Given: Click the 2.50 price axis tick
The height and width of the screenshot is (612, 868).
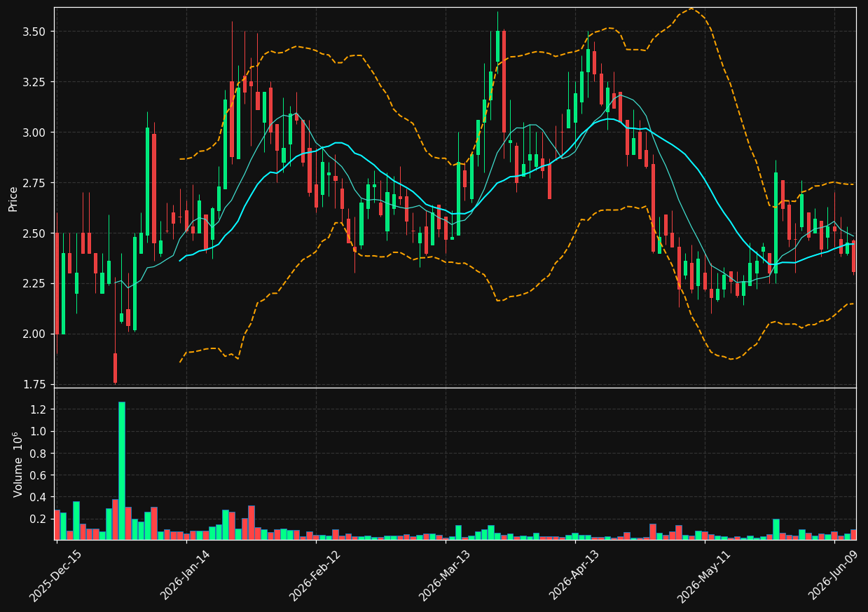Looking at the screenshot, I should [35, 233].
